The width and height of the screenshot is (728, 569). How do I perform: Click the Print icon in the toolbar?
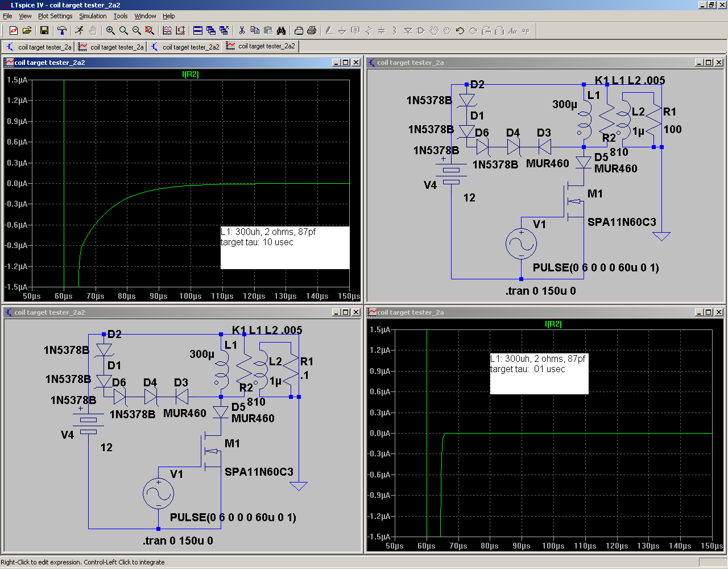312,31
